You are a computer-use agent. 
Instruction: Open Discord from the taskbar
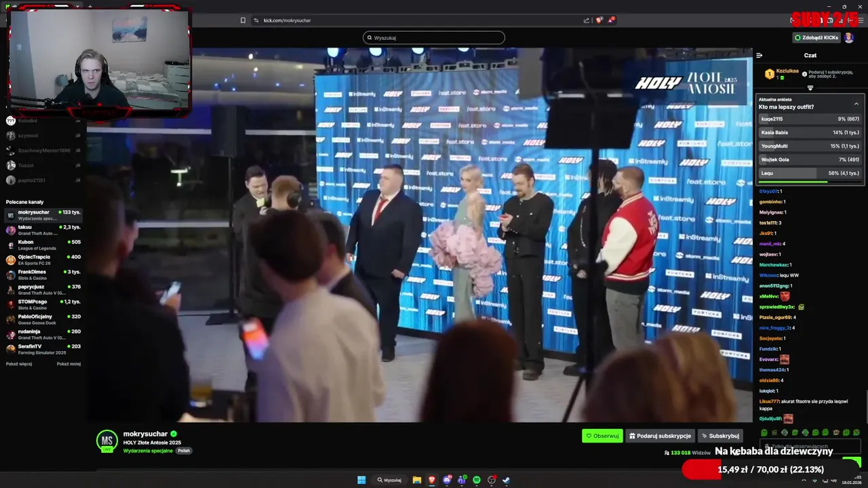pos(447,480)
